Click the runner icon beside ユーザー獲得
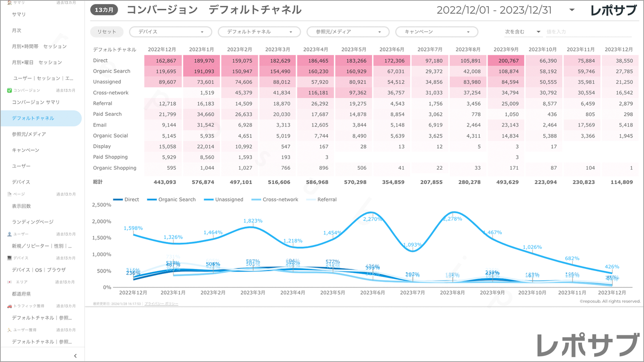Viewport: 644px width, 362px height. pos(9,330)
